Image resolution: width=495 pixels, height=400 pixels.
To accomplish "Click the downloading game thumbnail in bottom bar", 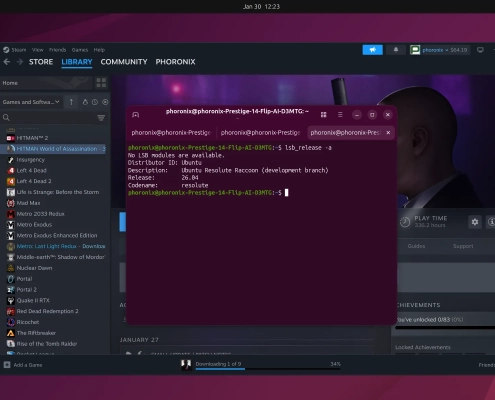I will (186, 365).
